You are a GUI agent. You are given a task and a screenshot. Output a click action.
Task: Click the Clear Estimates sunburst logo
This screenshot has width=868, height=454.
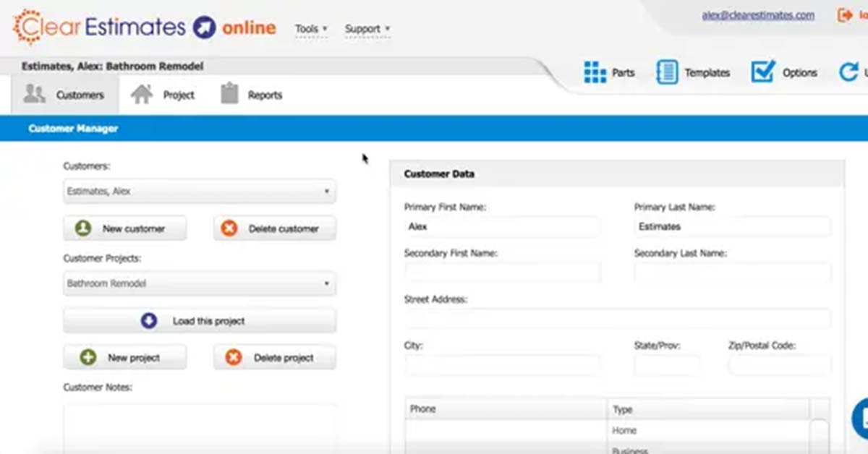point(28,27)
